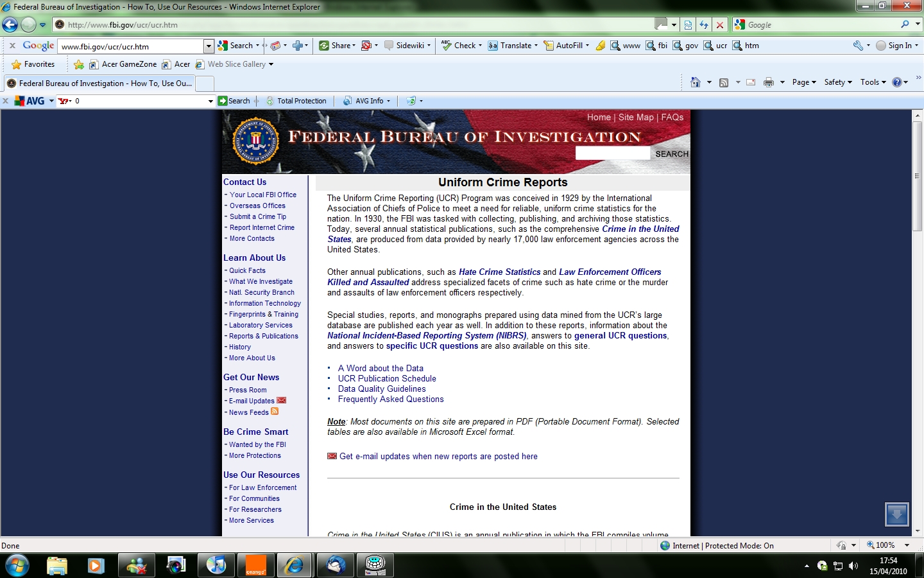Go back with the browser Back arrow
Image resolution: width=924 pixels, height=578 pixels.
pos(10,24)
